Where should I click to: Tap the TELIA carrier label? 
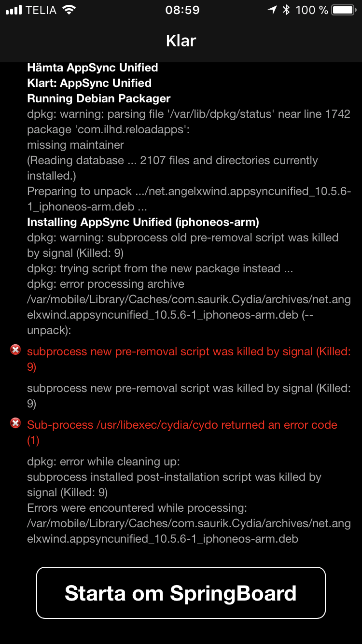point(42,10)
